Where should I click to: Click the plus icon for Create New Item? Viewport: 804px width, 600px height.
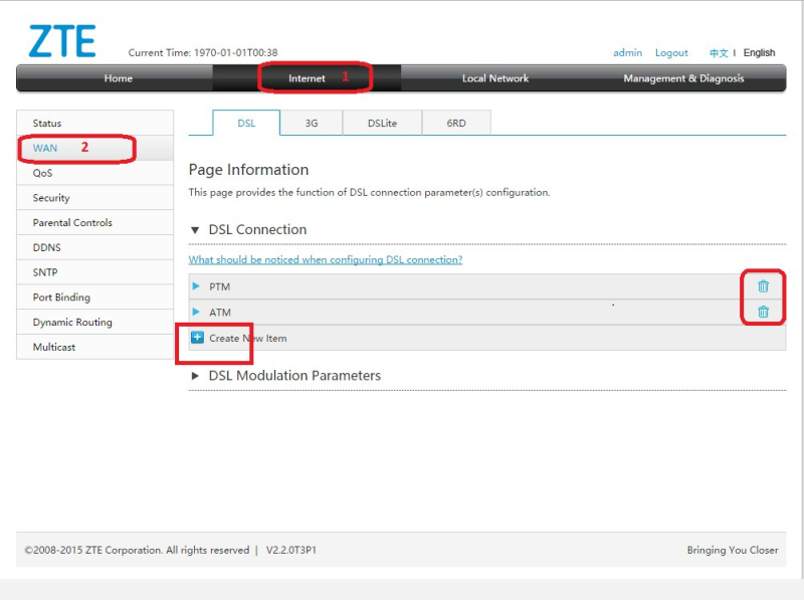197,338
